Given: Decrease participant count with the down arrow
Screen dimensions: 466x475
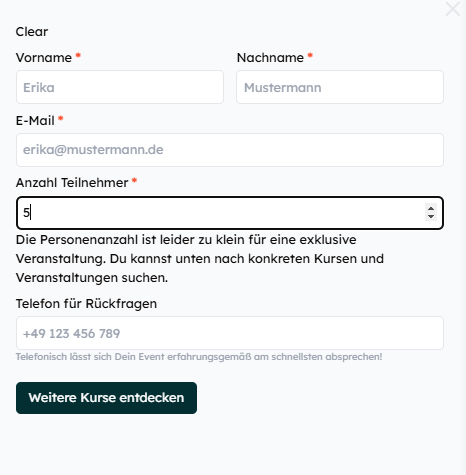Looking at the screenshot, I should 431,217.
